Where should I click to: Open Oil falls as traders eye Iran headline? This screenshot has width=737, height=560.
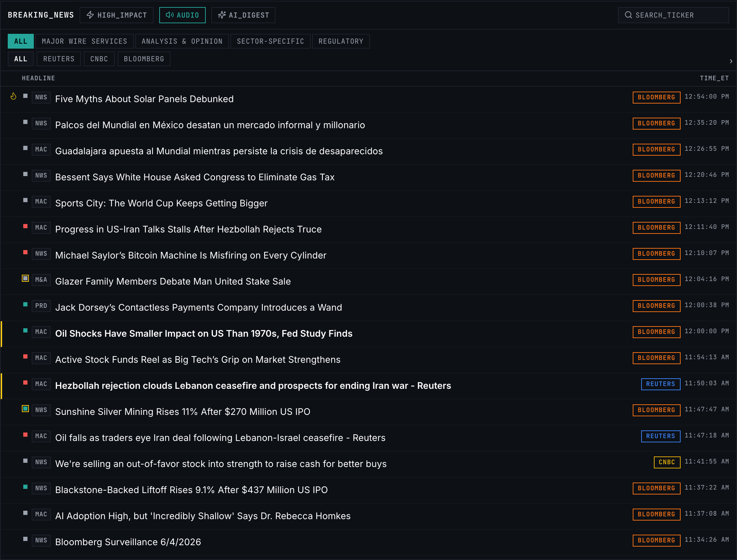(x=221, y=438)
